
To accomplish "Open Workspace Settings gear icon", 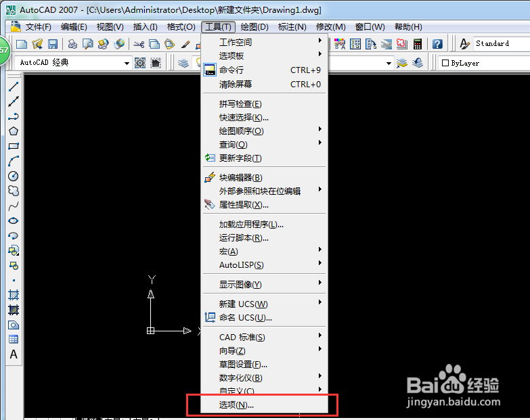I will (140, 63).
